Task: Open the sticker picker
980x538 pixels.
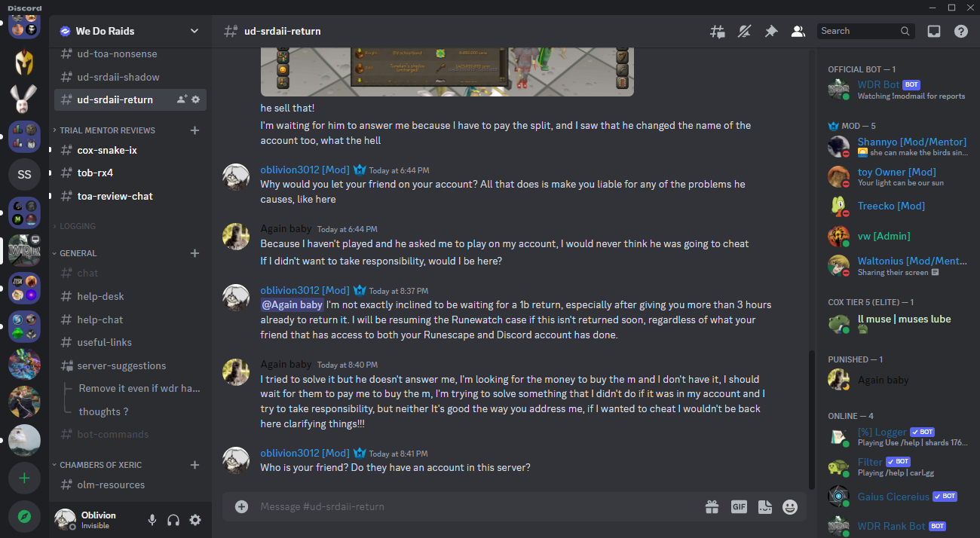Action: tap(764, 507)
